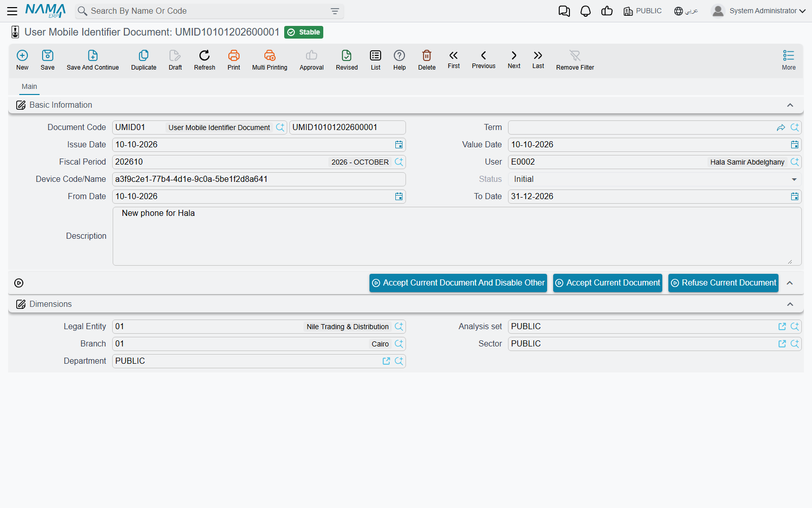Screen dimensions: 812x508
Task: Open the hamburger main menu
Action: (x=12, y=11)
